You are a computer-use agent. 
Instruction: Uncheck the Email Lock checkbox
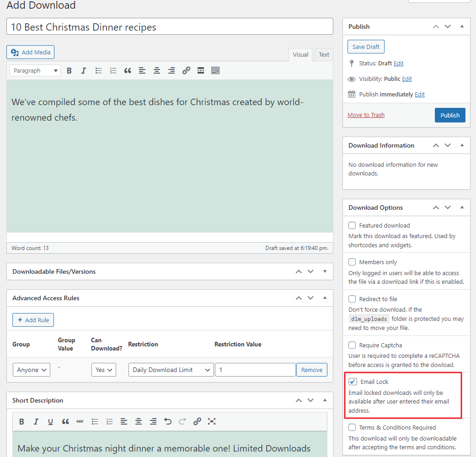352,382
